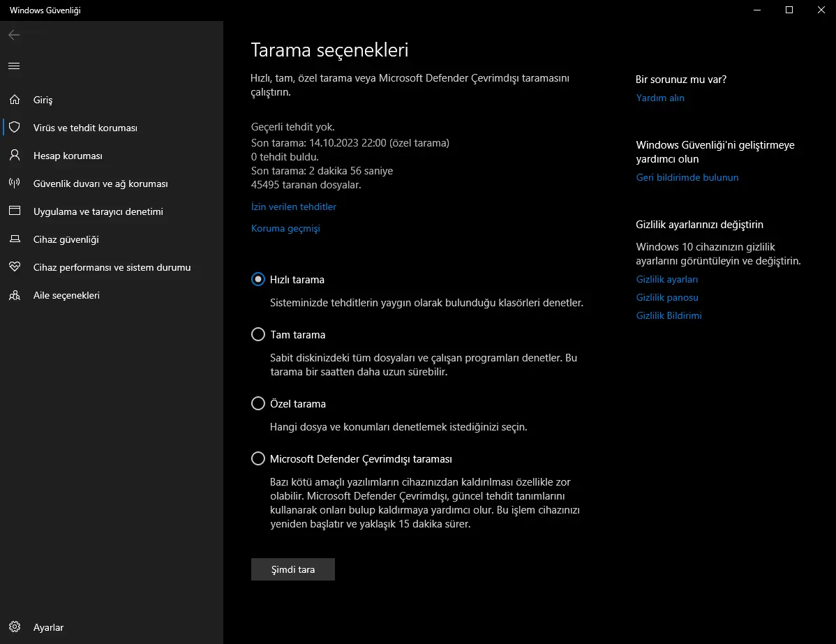Open Cihaz performansı ve sistem durumu
This screenshot has height=644, width=836.
click(112, 267)
